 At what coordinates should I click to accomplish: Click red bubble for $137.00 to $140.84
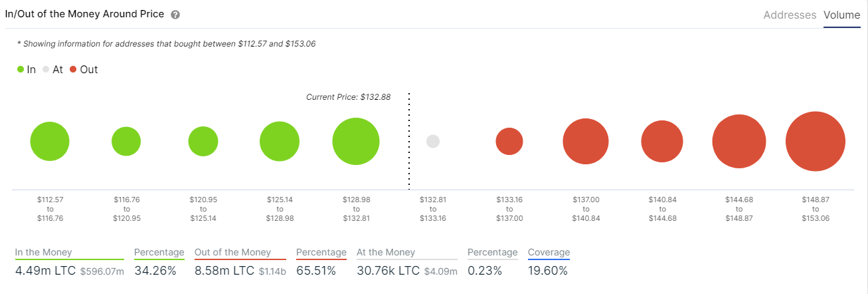[x=586, y=142]
